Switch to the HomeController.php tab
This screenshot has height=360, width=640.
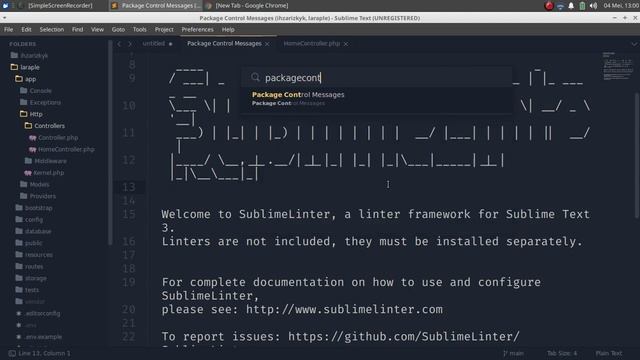point(311,43)
